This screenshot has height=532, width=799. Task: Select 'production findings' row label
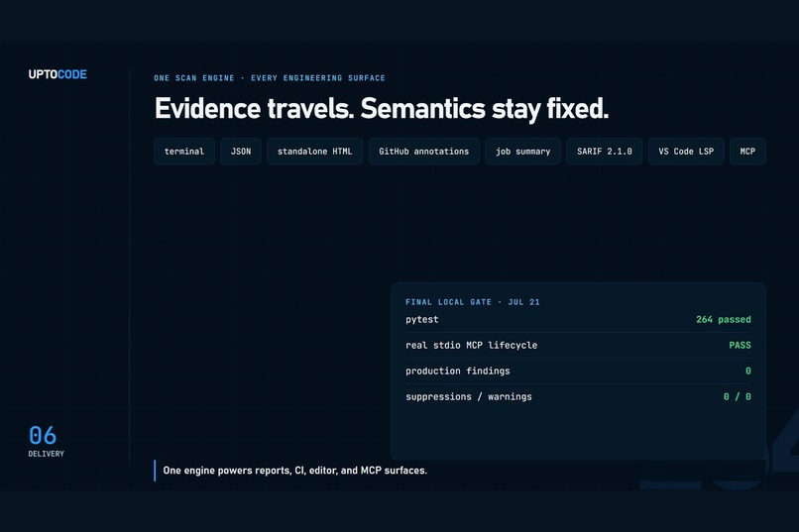[458, 372]
